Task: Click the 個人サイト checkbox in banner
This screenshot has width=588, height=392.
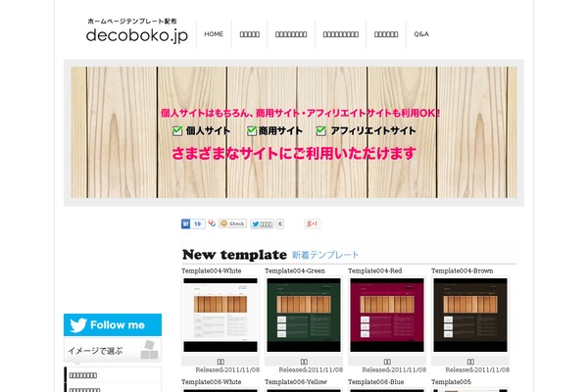Action: (177, 131)
